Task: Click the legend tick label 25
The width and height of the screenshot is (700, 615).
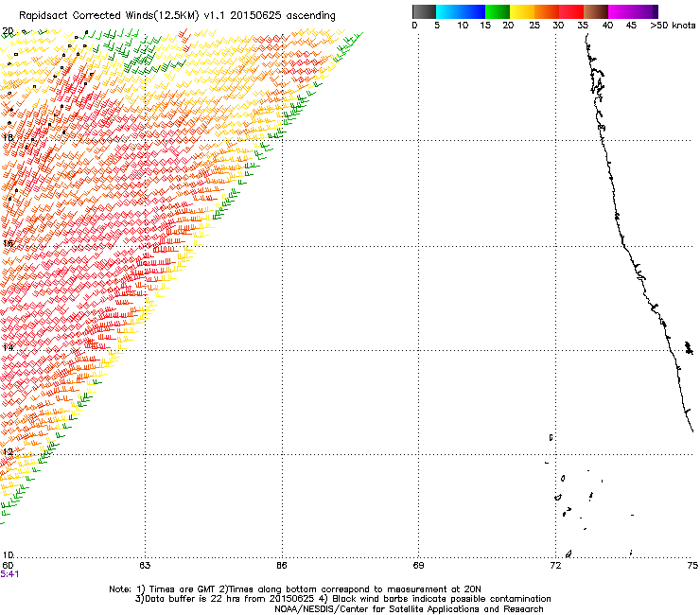Action: [534, 26]
